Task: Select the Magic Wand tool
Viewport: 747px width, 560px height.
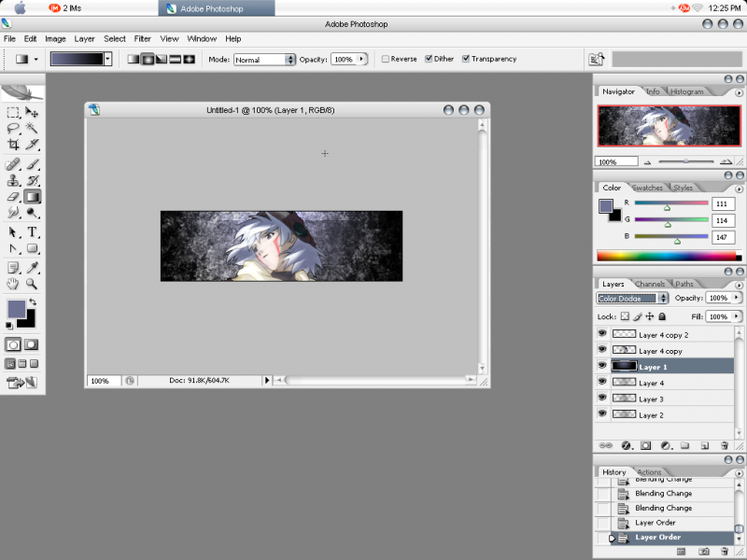Action: point(32,128)
